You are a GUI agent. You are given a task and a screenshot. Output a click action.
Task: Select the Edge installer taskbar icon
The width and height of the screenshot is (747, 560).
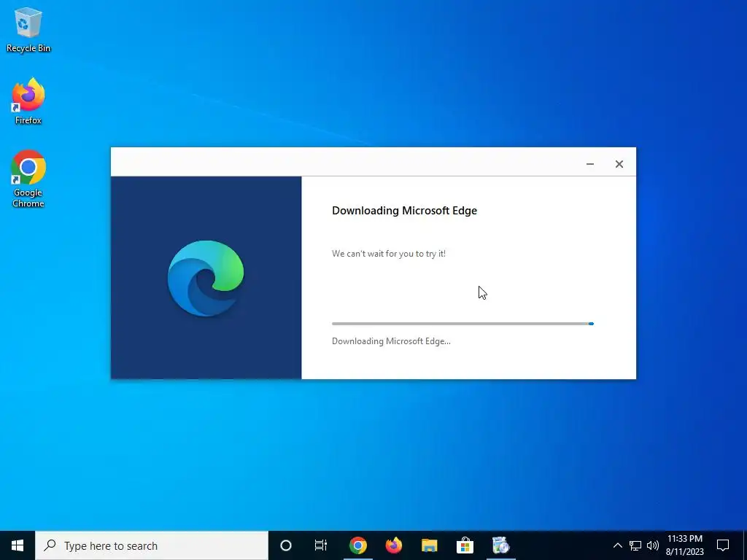click(x=500, y=545)
